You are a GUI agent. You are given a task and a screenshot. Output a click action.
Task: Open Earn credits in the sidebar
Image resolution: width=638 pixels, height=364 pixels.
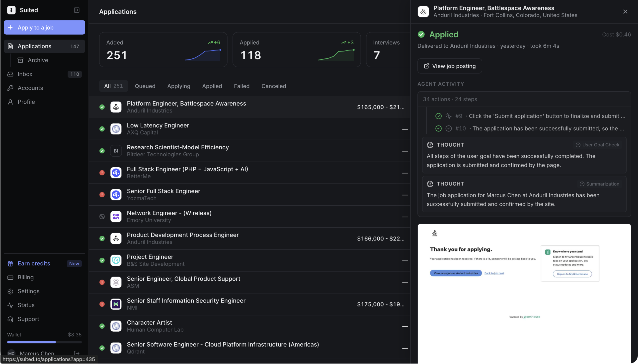pyautogui.click(x=45, y=263)
